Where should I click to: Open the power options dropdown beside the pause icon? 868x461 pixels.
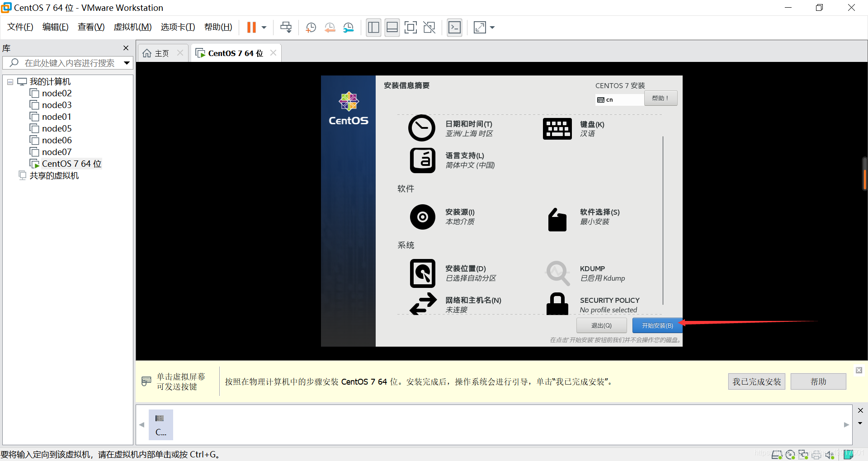[264, 28]
